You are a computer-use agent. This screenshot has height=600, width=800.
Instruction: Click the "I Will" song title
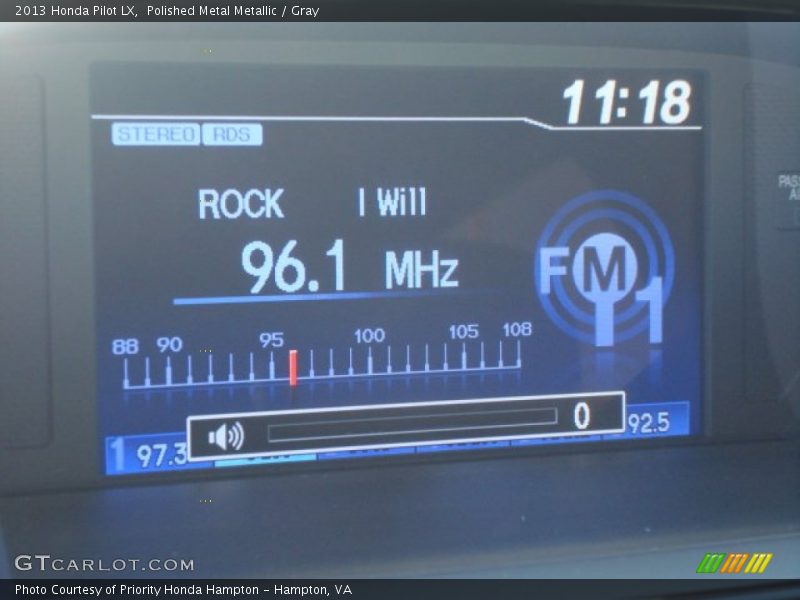(392, 202)
